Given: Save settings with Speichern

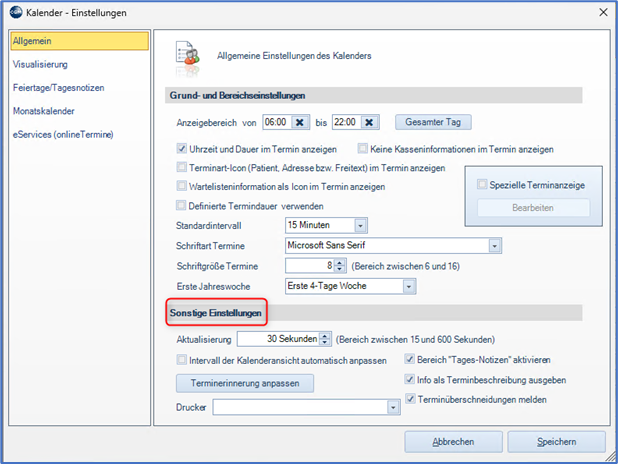Looking at the screenshot, I should [x=557, y=442].
